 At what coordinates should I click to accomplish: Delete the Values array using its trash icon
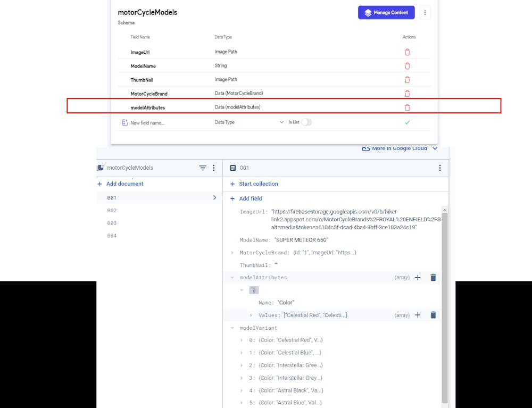(x=433, y=314)
